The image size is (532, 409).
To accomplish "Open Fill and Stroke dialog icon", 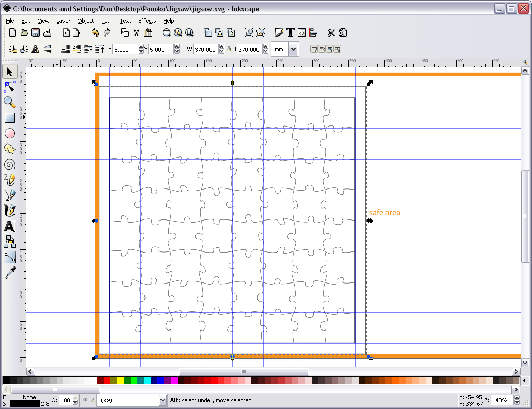I will click(x=279, y=33).
